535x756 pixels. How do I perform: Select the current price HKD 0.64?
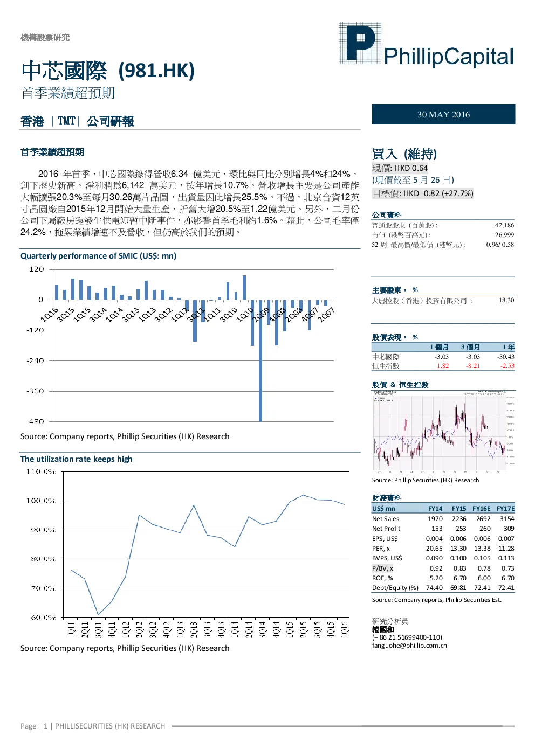click(400, 168)
